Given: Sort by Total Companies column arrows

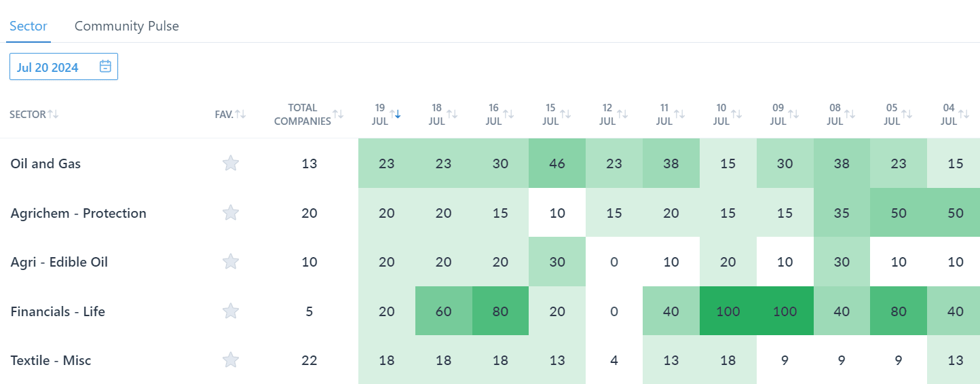Looking at the screenshot, I should (338, 114).
